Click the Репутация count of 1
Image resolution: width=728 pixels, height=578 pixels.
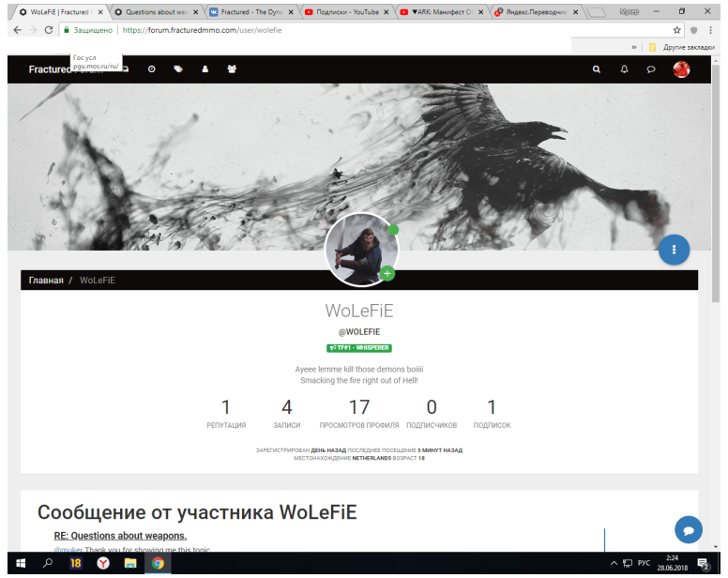coord(226,407)
